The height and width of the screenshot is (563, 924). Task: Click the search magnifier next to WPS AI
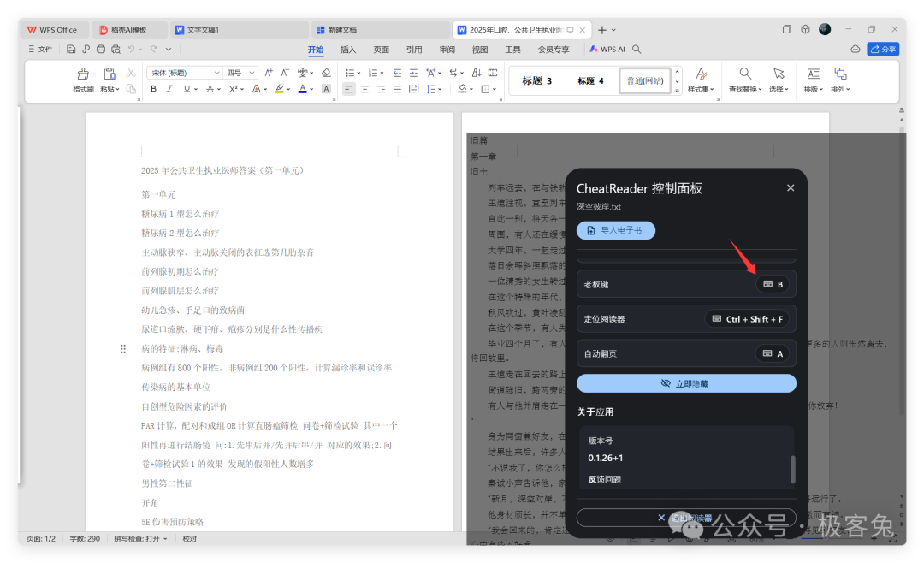click(637, 50)
